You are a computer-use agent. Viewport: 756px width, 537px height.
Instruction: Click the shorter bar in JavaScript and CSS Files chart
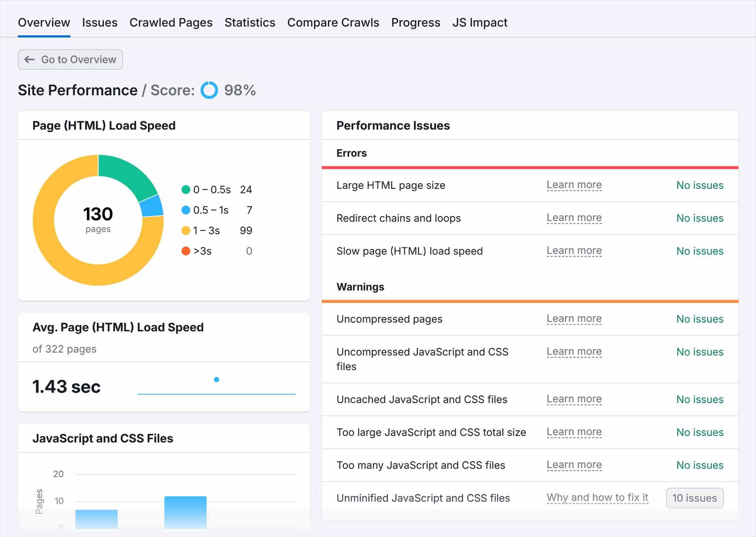(97, 519)
